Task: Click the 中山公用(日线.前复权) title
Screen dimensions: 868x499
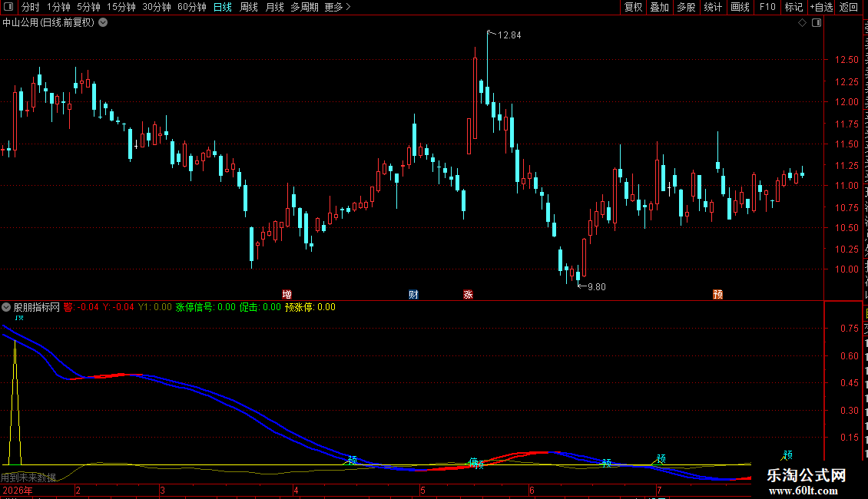Action: (x=48, y=23)
